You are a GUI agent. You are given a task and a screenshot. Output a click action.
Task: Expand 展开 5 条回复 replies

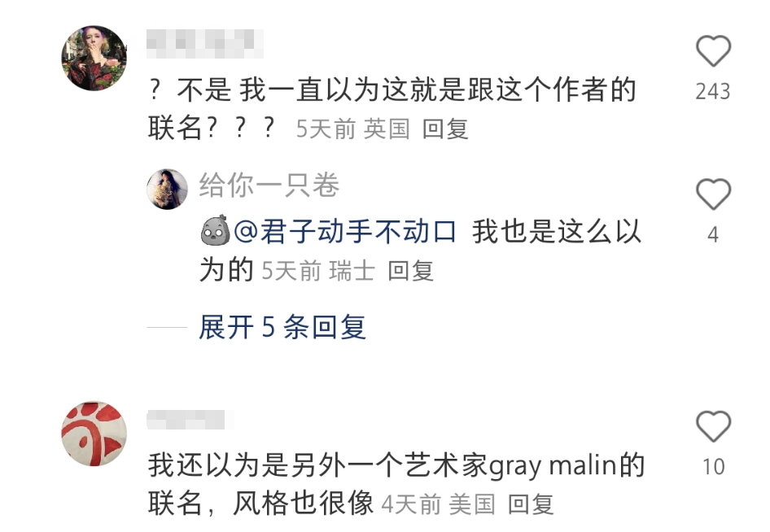click(282, 327)
